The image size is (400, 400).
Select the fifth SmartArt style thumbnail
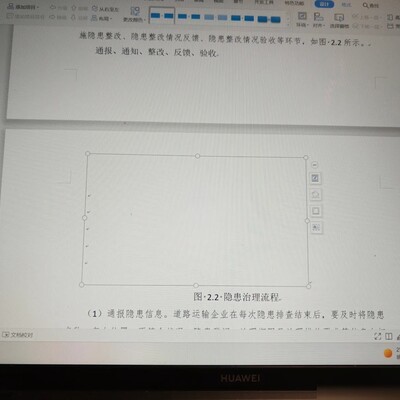pos(269,19)
